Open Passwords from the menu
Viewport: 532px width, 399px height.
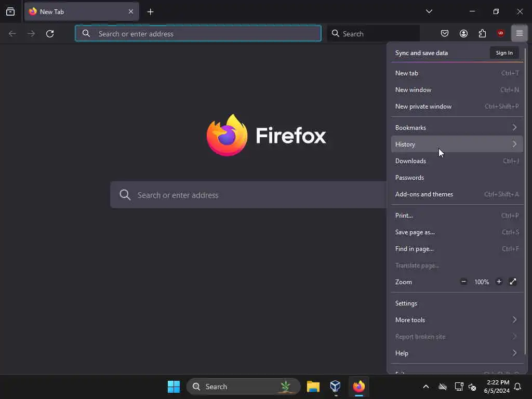[x=457, y=178]
